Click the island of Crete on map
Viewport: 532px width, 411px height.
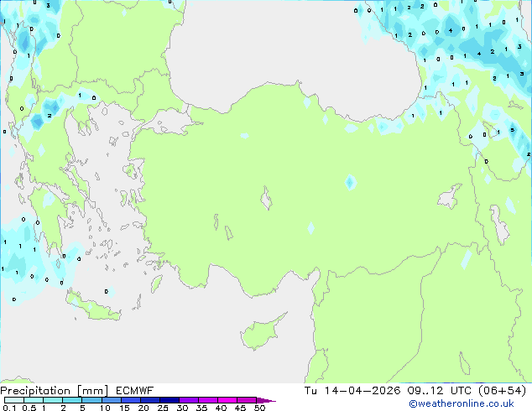pyautogui.click(x=93, y=307)
